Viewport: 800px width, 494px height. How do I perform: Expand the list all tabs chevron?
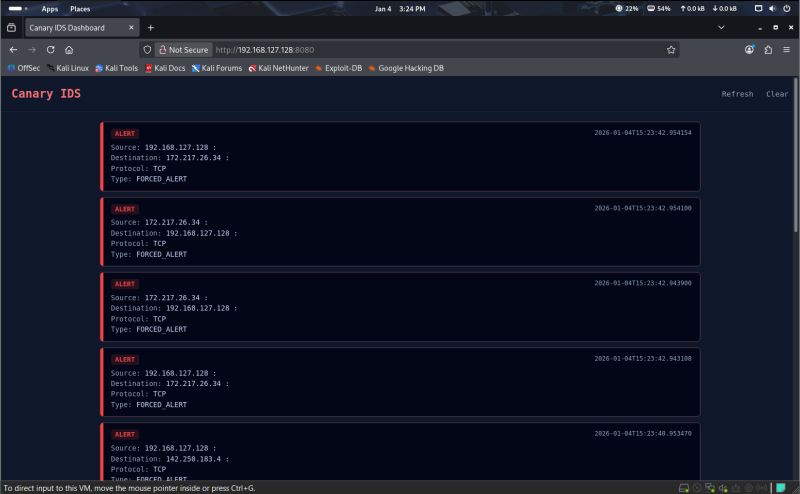(721, 28)
